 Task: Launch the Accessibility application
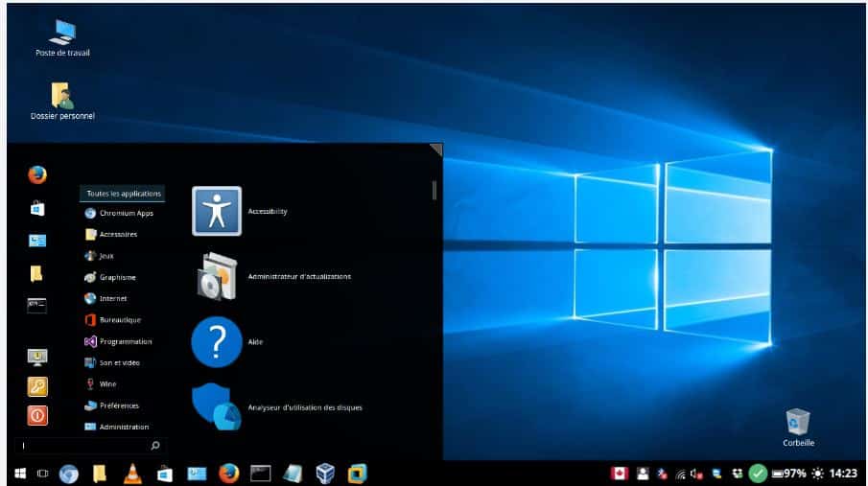click(240, 211)
